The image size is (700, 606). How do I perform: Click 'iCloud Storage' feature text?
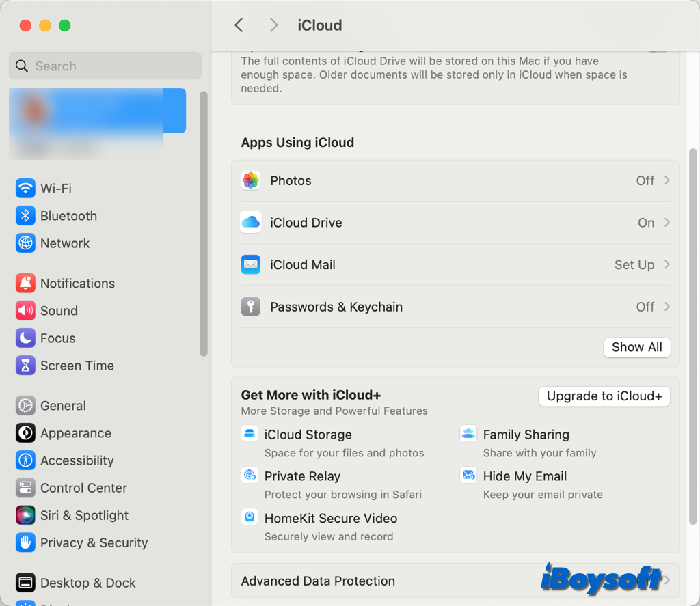(308, 435)
